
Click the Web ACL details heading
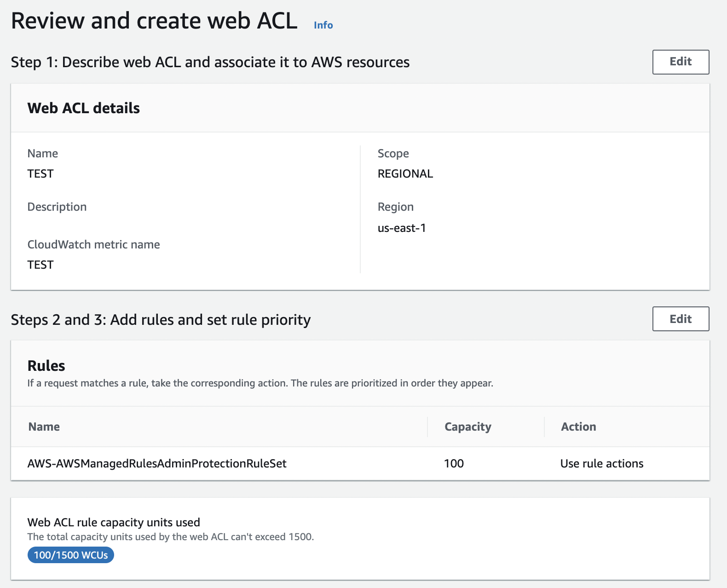coord(84,108)
